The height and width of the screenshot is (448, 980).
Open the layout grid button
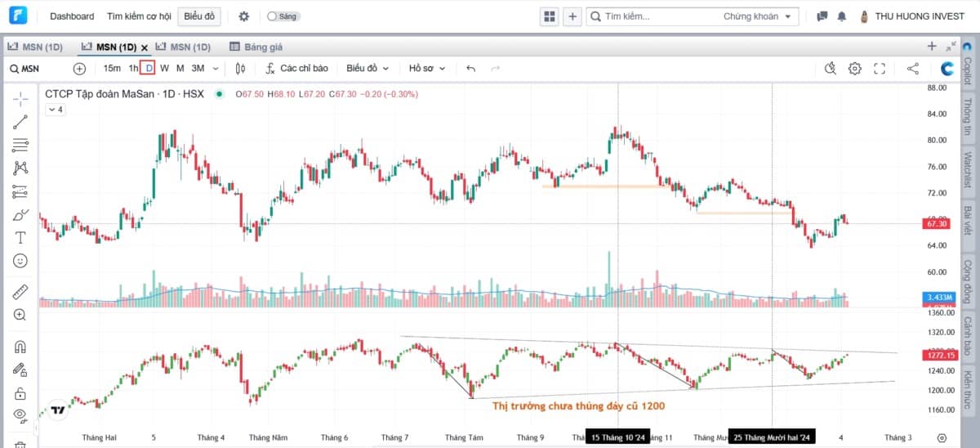click(550, 16)
